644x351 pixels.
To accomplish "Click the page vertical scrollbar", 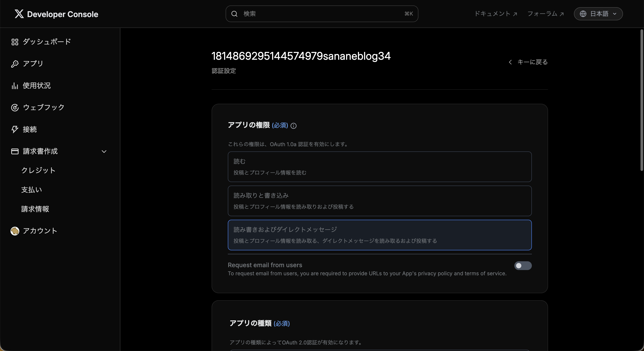I will pyautogui.click(x=642, y=100).
